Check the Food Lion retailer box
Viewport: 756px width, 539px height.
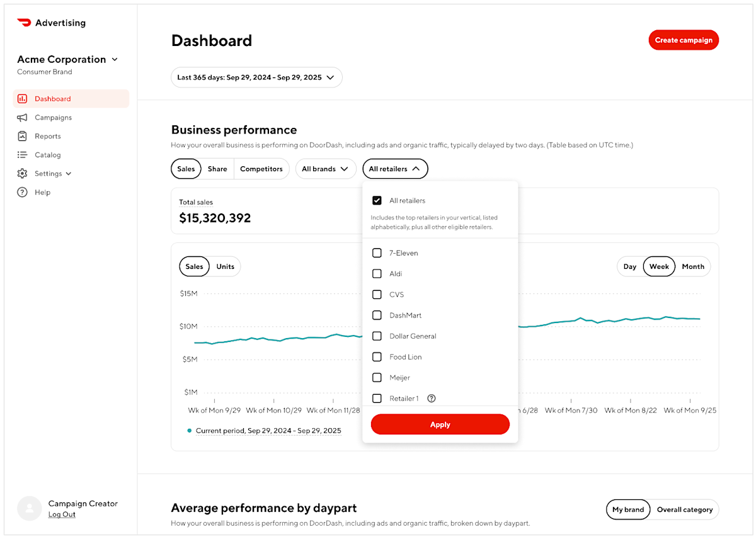(x=377, y=357)
